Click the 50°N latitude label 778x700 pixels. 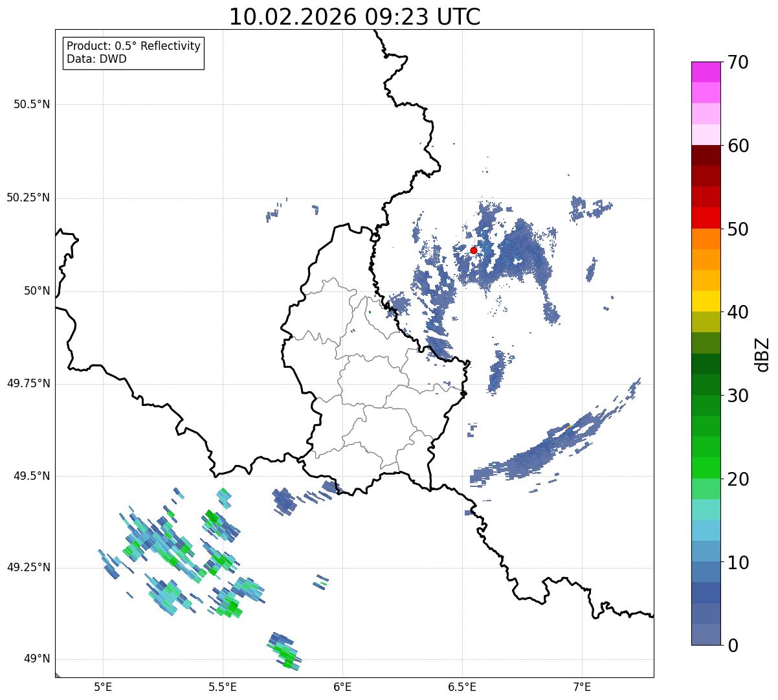[x=37, y=291]
